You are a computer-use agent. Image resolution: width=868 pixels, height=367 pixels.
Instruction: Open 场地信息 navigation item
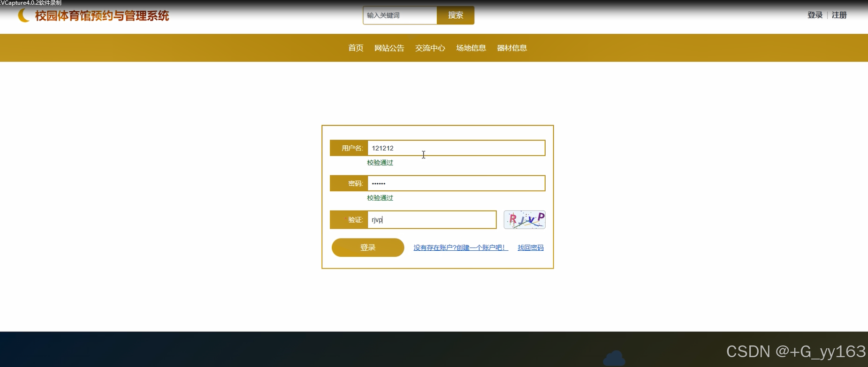[x=471, y=48]
